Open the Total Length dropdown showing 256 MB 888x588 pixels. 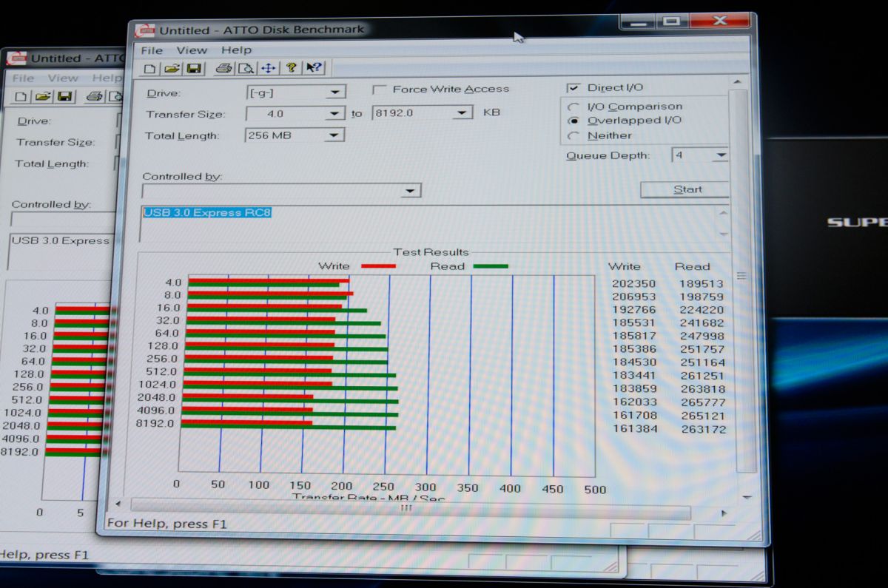(x=334, y=135)
